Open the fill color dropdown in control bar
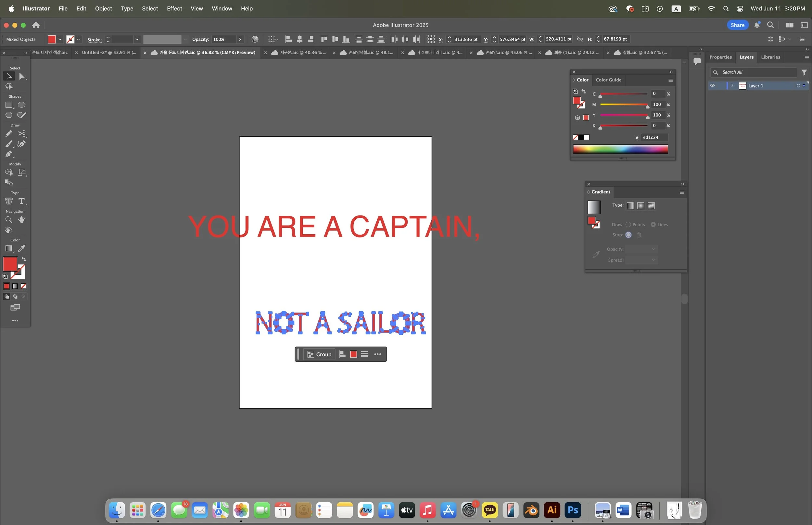Viewport: 812px width, 525px height. (60, 39)
